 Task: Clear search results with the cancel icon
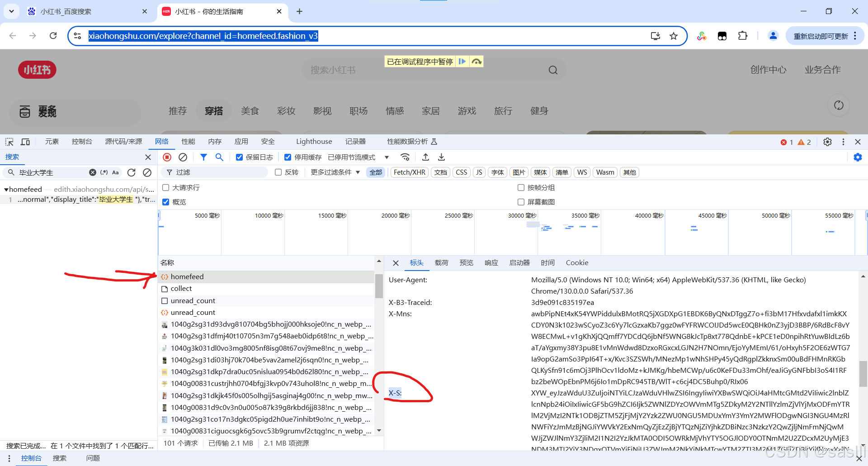(147, 172)
